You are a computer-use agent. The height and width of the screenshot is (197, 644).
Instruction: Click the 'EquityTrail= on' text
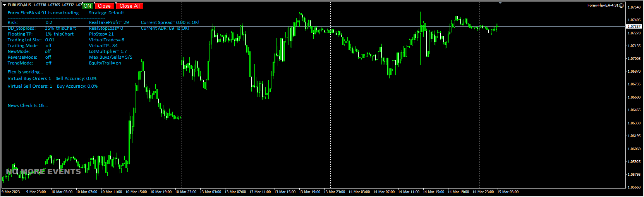point(105,63)
